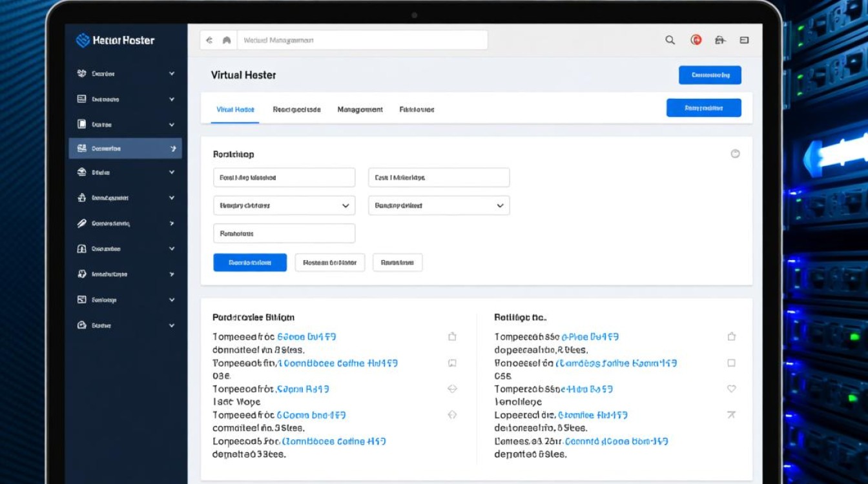This screenshot has height=484, width=868.
Task: Select the highlighted sidebar menu item
Action: click(x=125, y=148)
